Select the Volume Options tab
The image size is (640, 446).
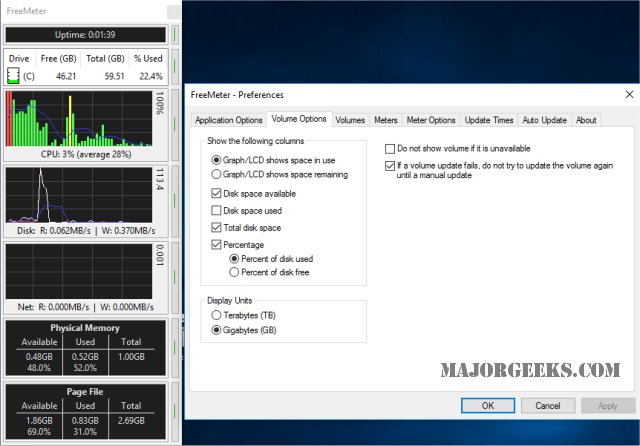[299, 119]
